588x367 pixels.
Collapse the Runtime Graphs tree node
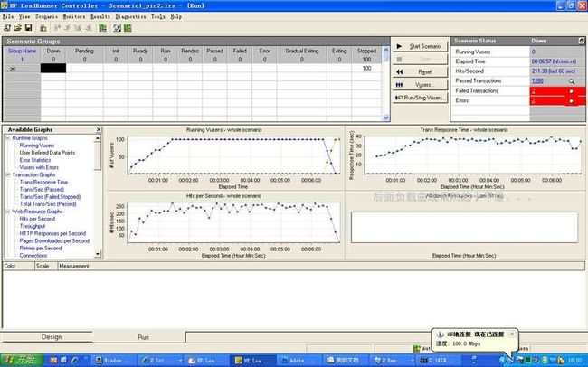tap(7, 138)
